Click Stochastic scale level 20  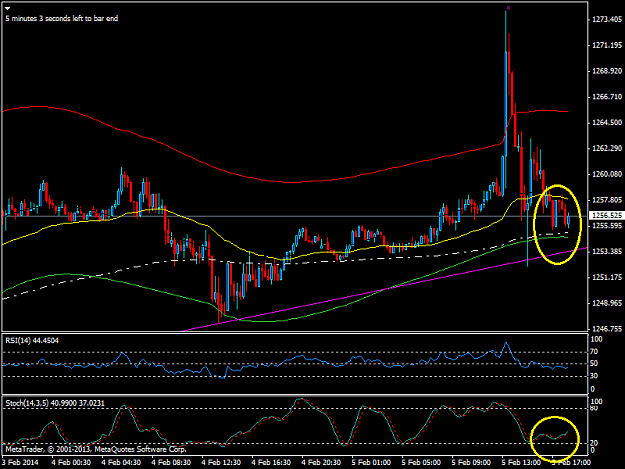tap(594, 443)
